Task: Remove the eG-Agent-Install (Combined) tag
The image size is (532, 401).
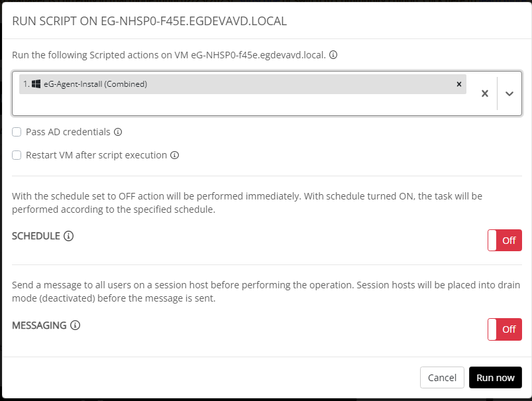Action: click(x=458, y=84)
